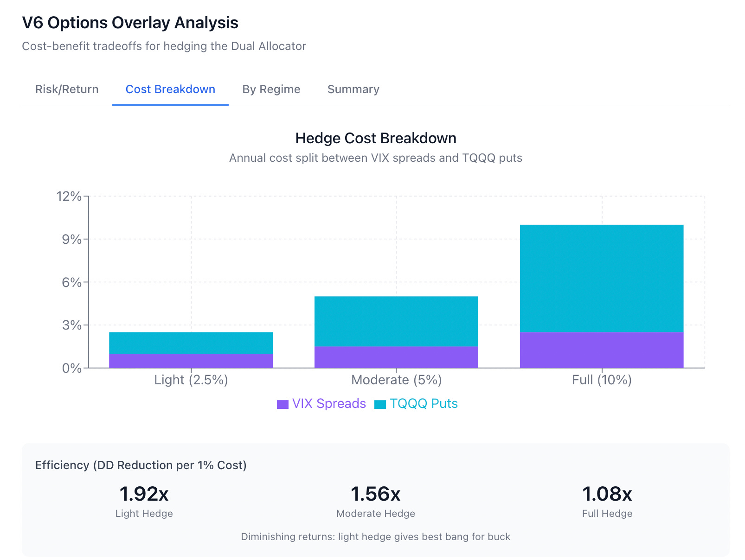Click the 1.56x Moderate Hedge efficiency value

pos(375,494)
